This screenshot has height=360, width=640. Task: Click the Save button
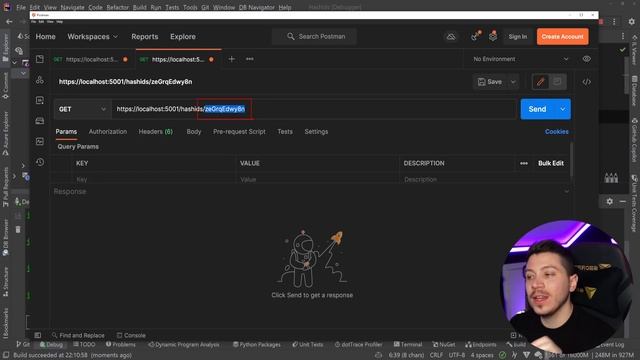click(x=490, y=82)
